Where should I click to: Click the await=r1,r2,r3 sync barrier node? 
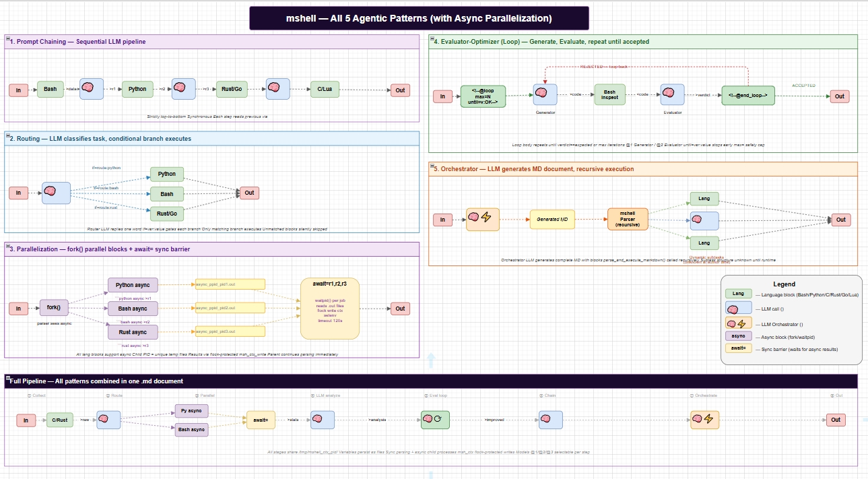click(329, 308)
